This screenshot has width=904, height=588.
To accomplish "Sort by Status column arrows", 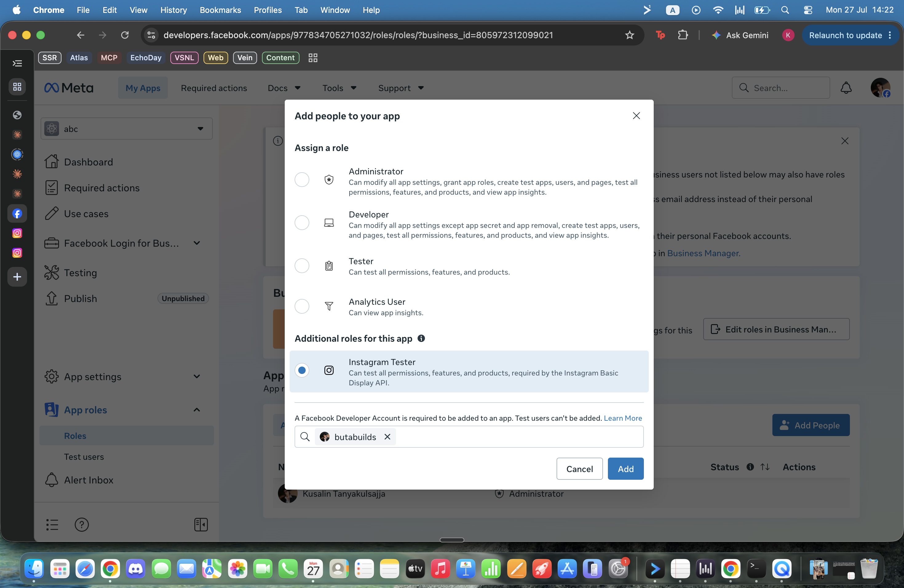I will click(765, 467).
